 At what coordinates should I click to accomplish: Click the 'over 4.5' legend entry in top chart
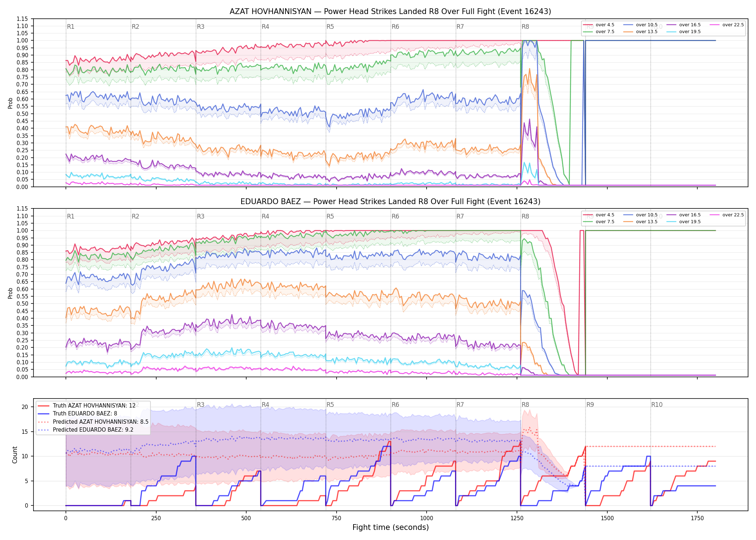pyautogui.click(x=598, y=25)
